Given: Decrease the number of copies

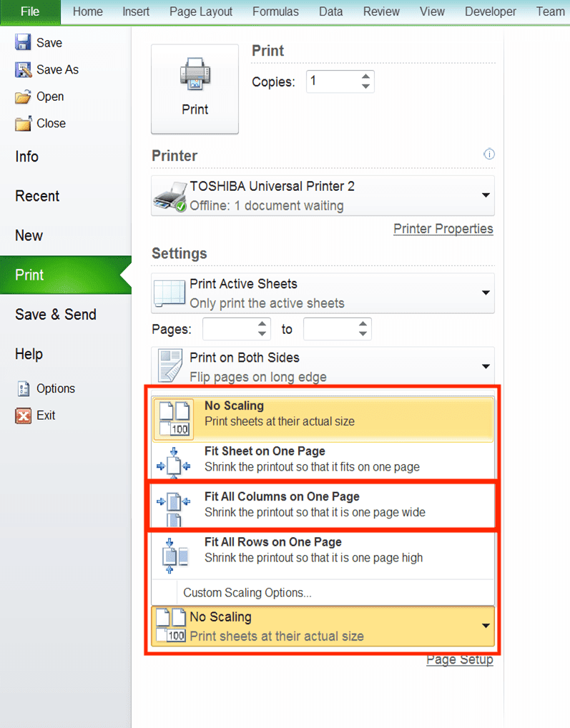Looking at the screenshot, I should [x=365, y=87].
